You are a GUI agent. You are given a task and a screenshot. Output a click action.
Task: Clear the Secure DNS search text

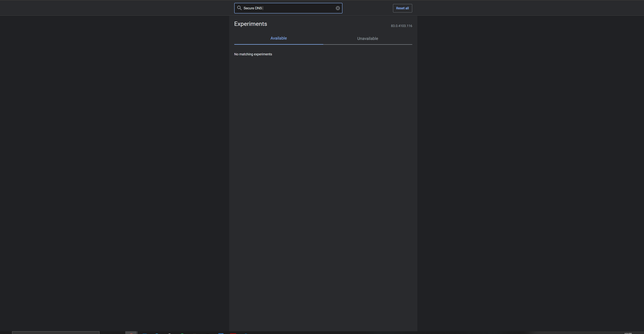[x=338, y=8]
